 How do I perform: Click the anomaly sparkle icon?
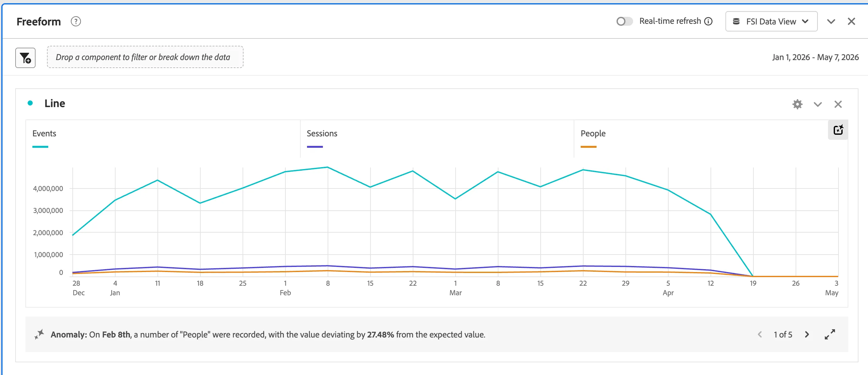click(39, 335)
